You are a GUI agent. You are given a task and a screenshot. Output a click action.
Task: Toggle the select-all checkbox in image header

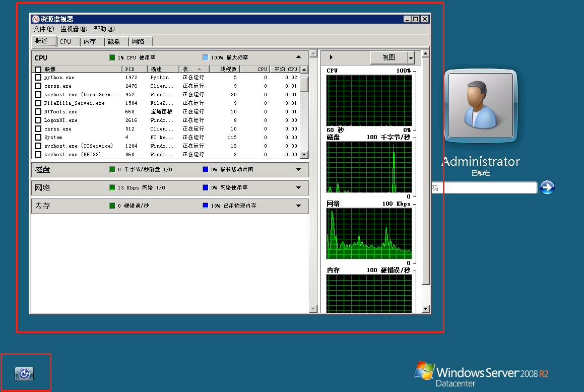pyautogui.click(x=38, y=70)
